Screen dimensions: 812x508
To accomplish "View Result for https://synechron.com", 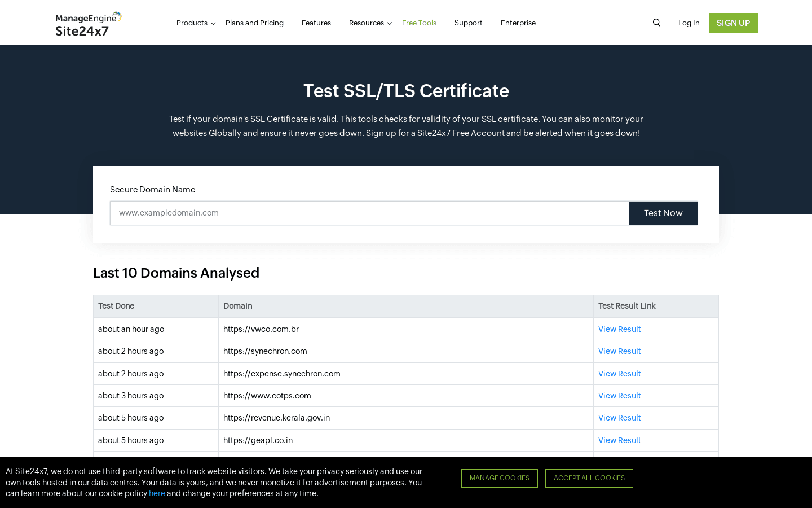I will [619, 351].
